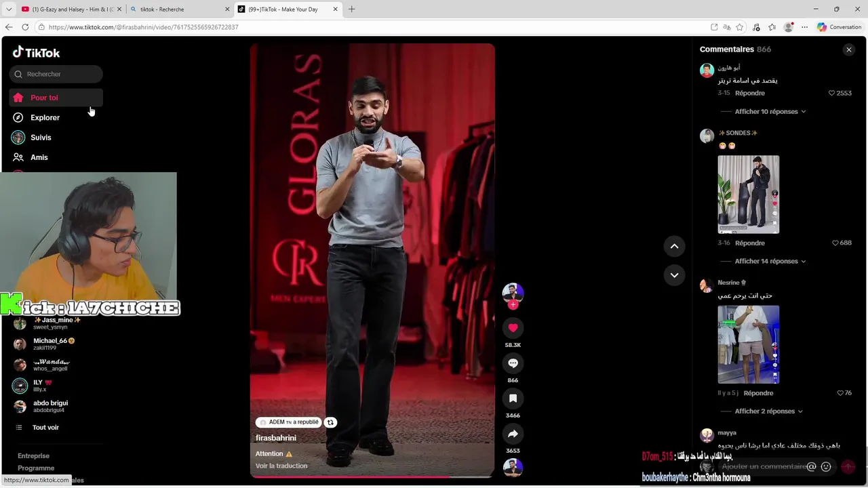
Task: Add page to favorites with star icon
Action: point(740,27)
